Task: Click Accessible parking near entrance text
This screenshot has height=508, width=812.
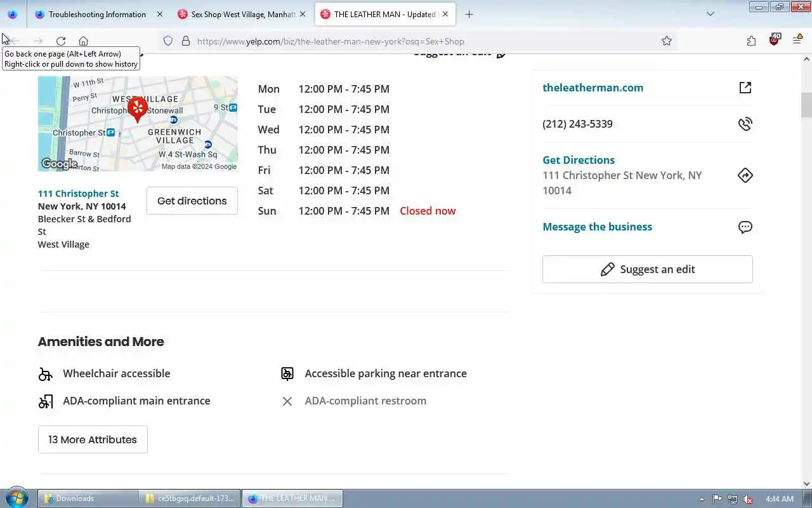Action: (386, 373)
